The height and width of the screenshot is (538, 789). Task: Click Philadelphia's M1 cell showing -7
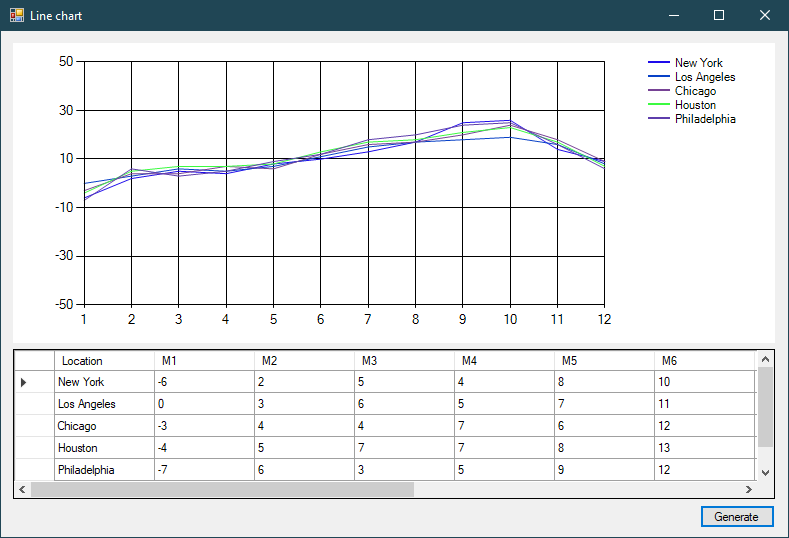(x=204, y=470)
